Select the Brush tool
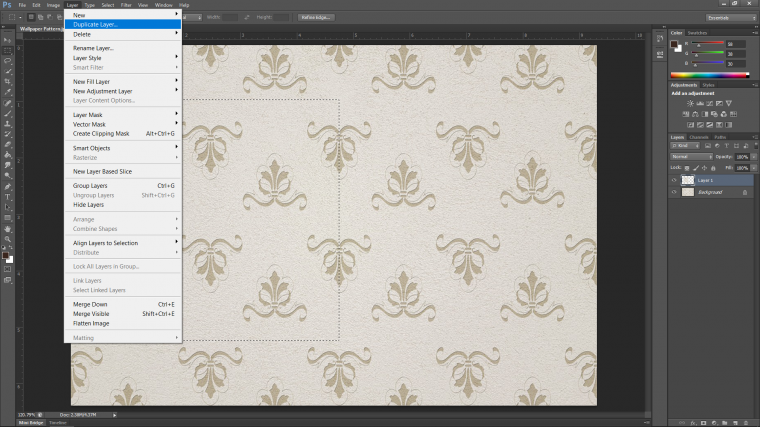 coord(7,113)
